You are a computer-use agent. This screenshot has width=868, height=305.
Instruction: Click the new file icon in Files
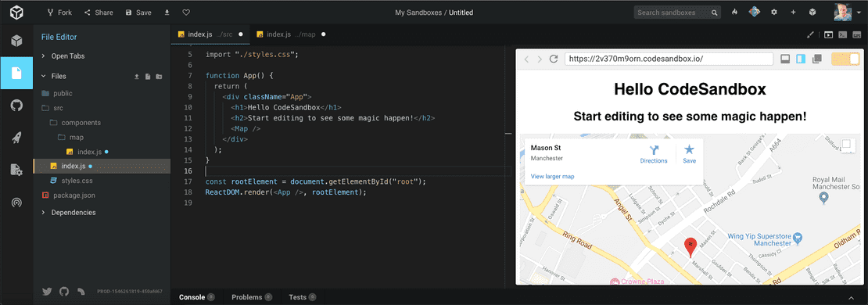click(148, 77)
